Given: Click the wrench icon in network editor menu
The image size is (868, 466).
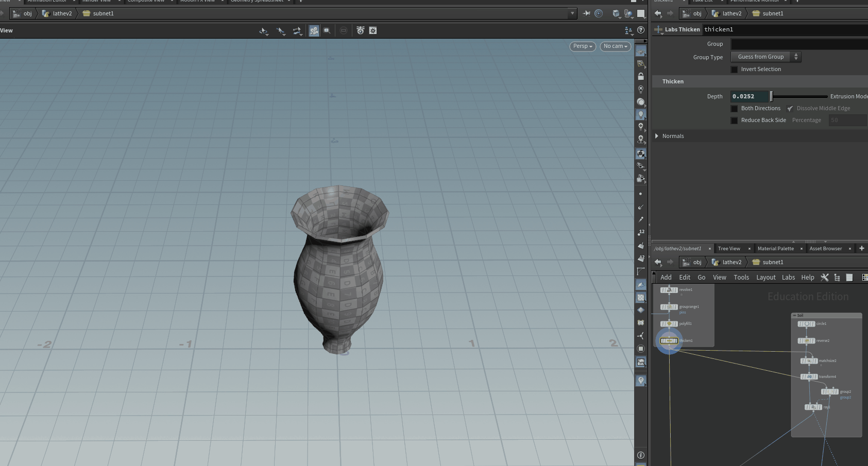Looking at the screenshot, I should coord(824,278).
